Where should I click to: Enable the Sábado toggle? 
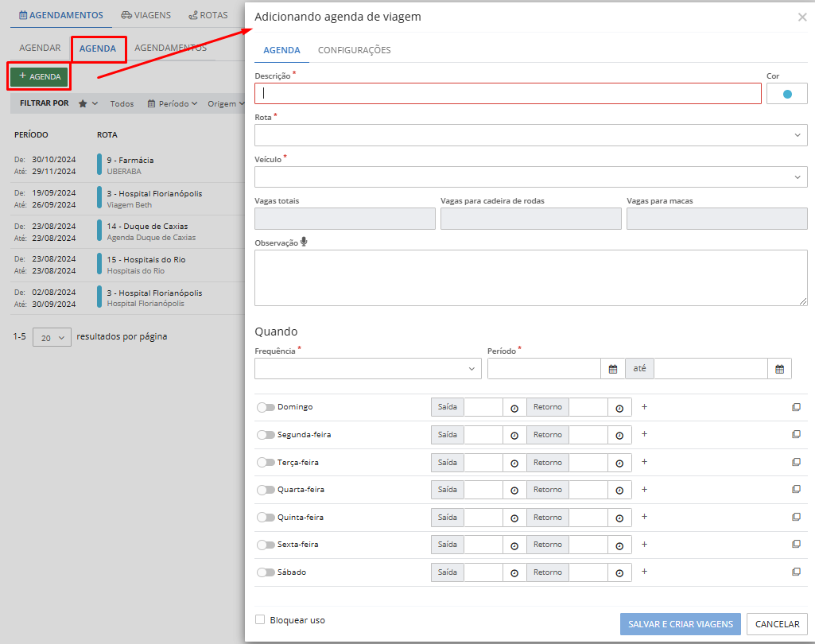pyautogui.click(x=266, y=572)
